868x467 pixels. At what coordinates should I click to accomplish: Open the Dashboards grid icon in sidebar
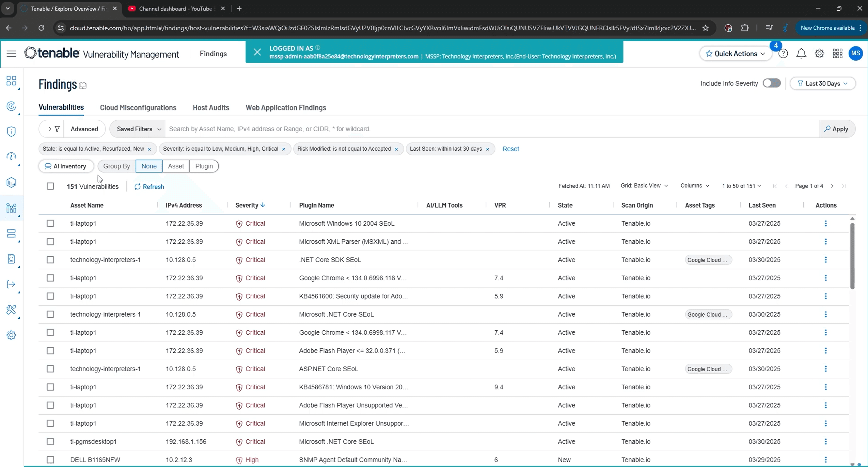11,81
